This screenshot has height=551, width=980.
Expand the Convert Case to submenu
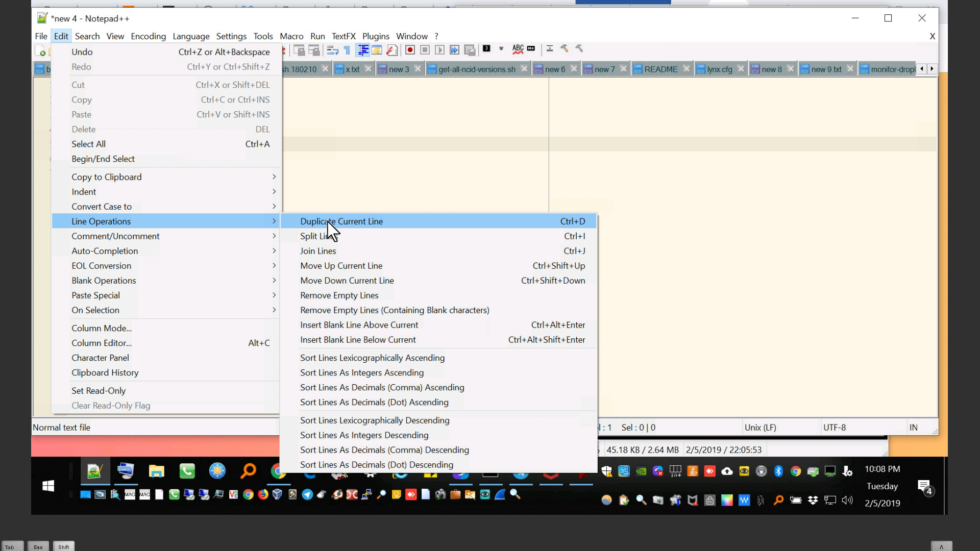[102, 206]
